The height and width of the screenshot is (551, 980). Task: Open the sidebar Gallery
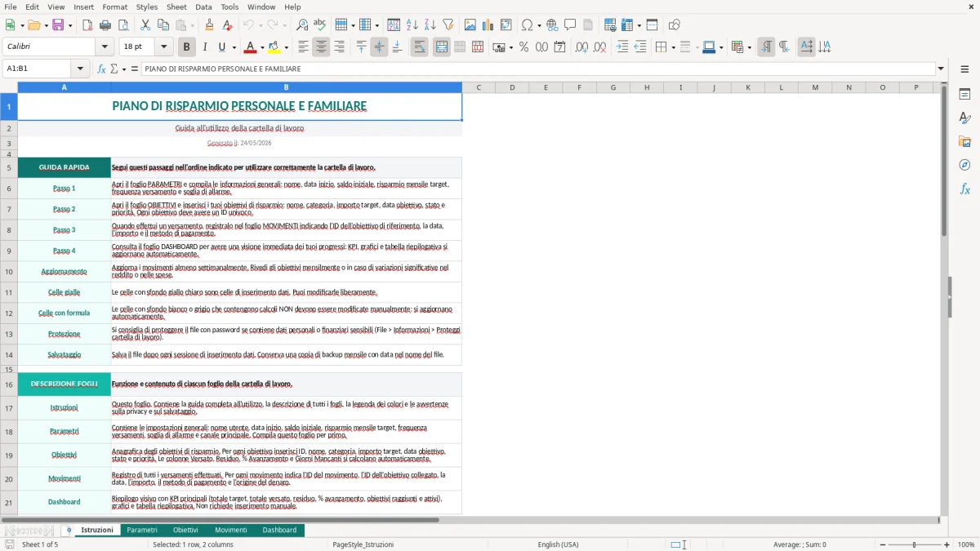pyautogui.click(x=964, y=141)
